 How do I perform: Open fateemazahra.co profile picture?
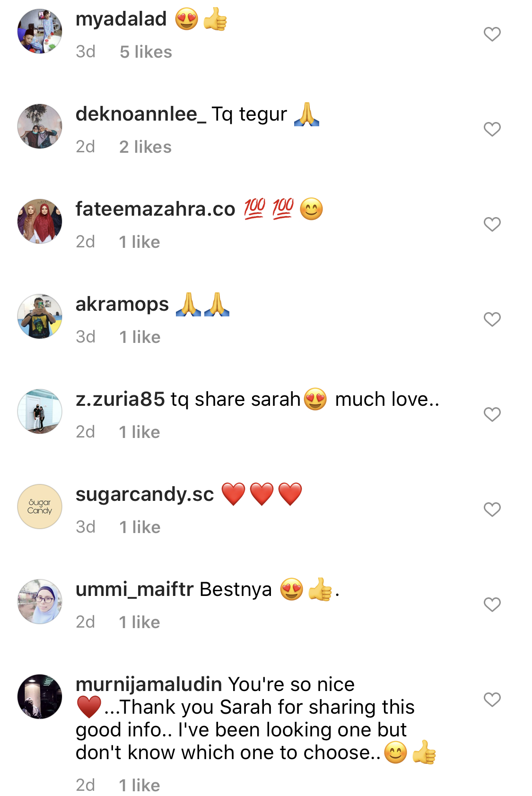click(40, 221)
